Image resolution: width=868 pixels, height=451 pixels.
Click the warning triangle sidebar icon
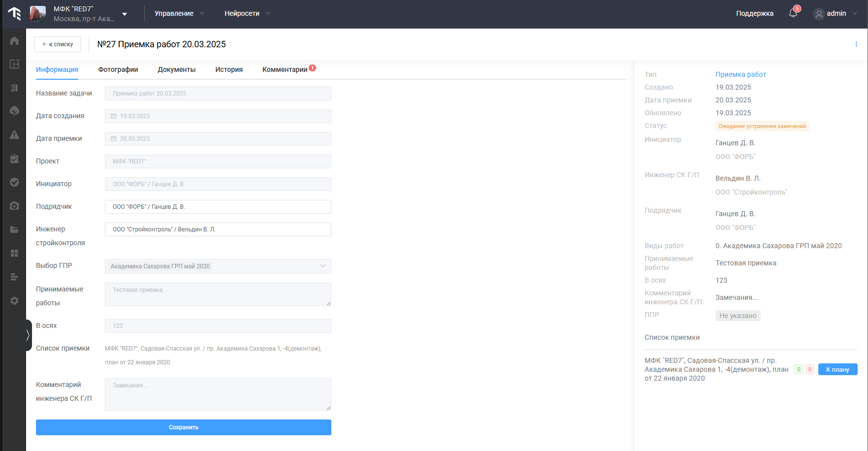[x=14, y=135]
